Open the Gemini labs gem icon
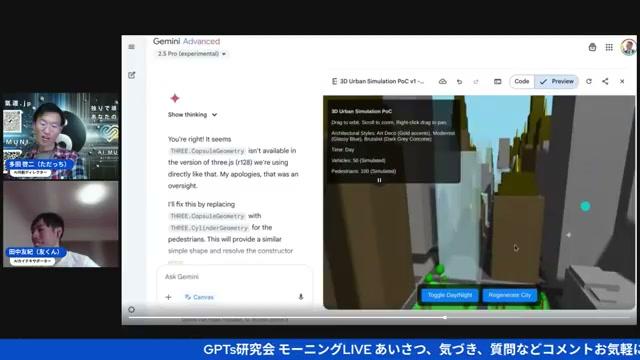This screenshot has height=360, width=640. [592, 47]
